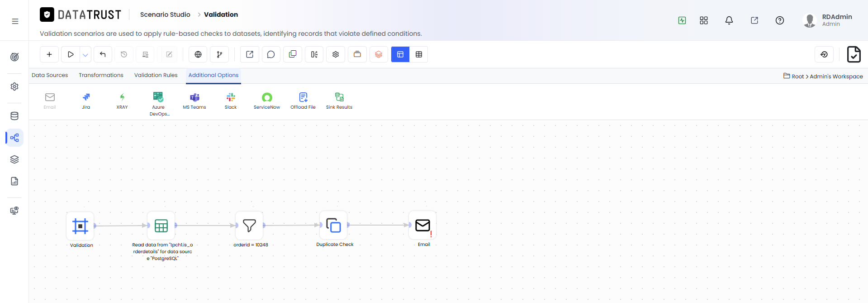Click the orange layers toolbar icon
The image size is (868, 303).
tap(379, 54)
